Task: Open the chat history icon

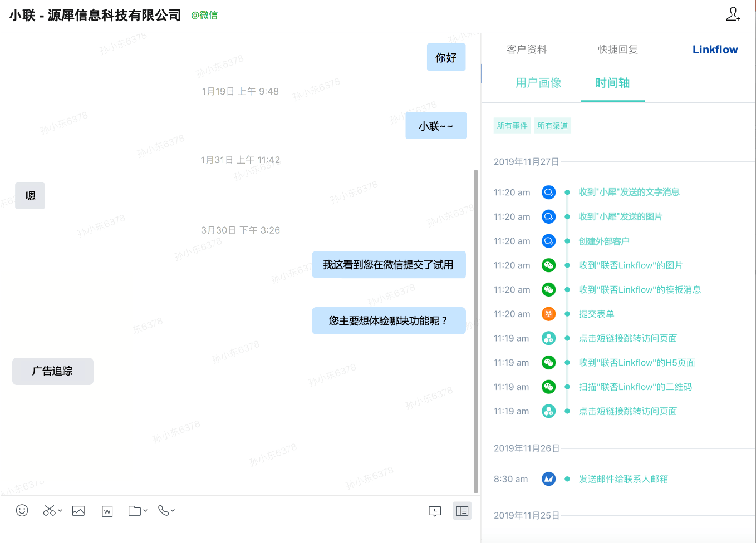Action: click(x=435, y=511)
